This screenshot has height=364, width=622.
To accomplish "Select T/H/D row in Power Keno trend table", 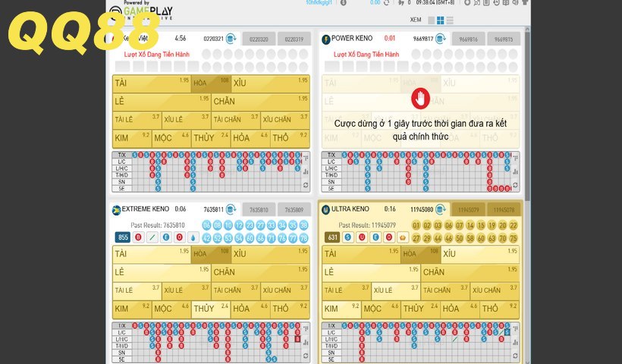I will pyautogui.click(x=331, y=175).
